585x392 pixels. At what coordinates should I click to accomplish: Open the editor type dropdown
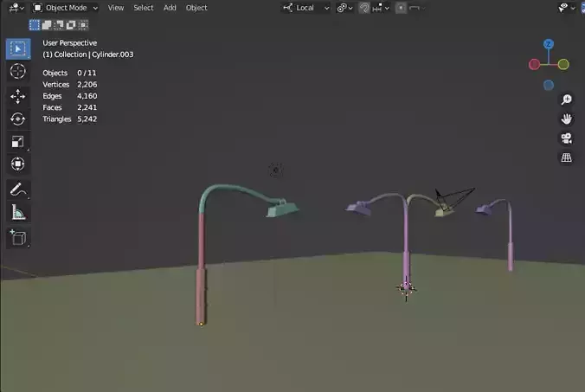(16, 8)
